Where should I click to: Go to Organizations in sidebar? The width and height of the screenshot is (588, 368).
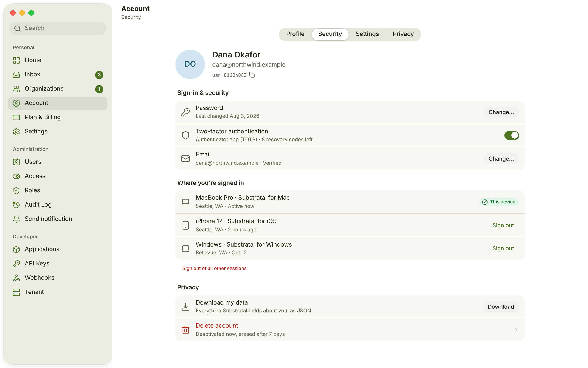[x=58, y=89]
